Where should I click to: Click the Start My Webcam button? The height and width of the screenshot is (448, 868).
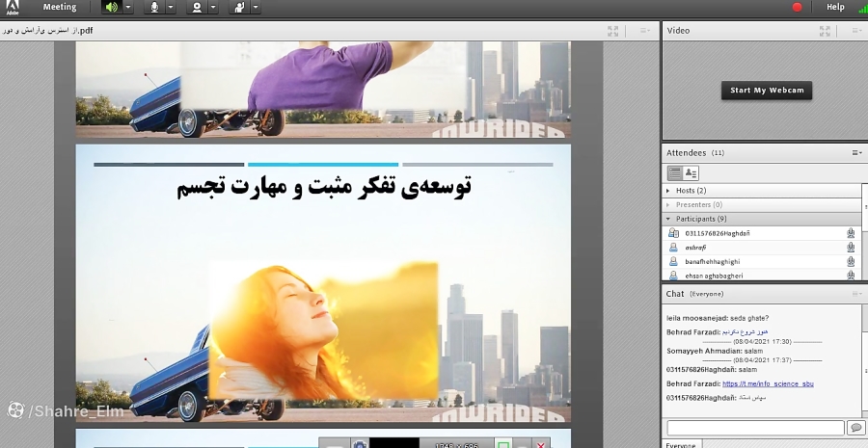(x=767, y=91)
